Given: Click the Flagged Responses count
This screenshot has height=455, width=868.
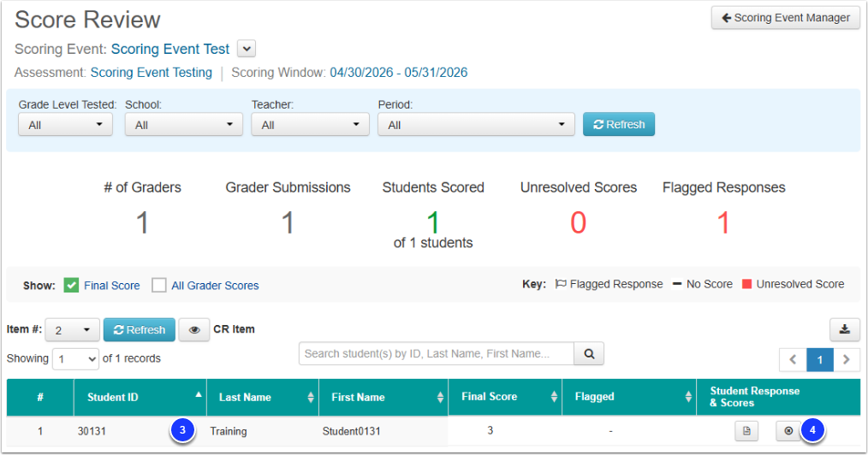Looking at the screenshot, I should pos(723,223).
